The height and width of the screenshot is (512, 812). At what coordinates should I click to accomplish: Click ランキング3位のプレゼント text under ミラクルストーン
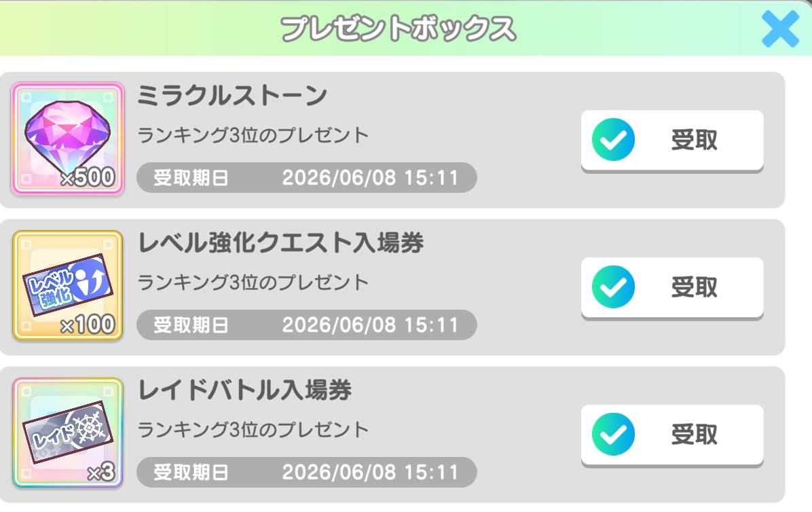click(x=253, y=135)
